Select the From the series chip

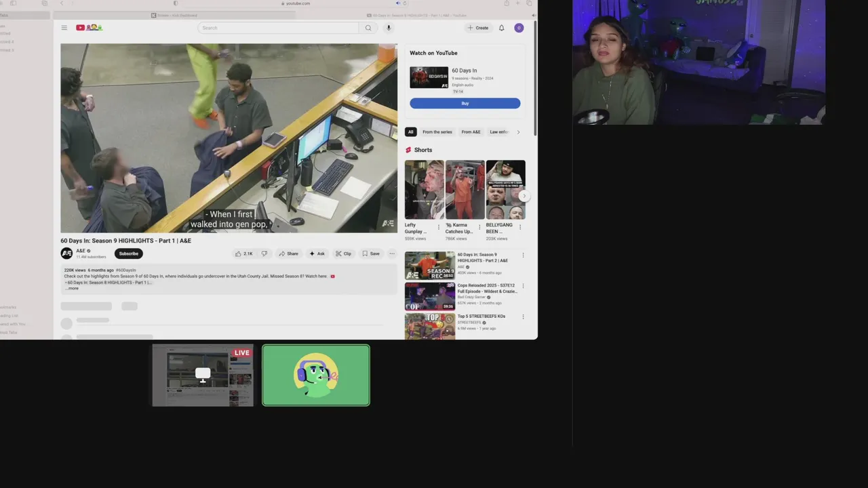[437, 132]
